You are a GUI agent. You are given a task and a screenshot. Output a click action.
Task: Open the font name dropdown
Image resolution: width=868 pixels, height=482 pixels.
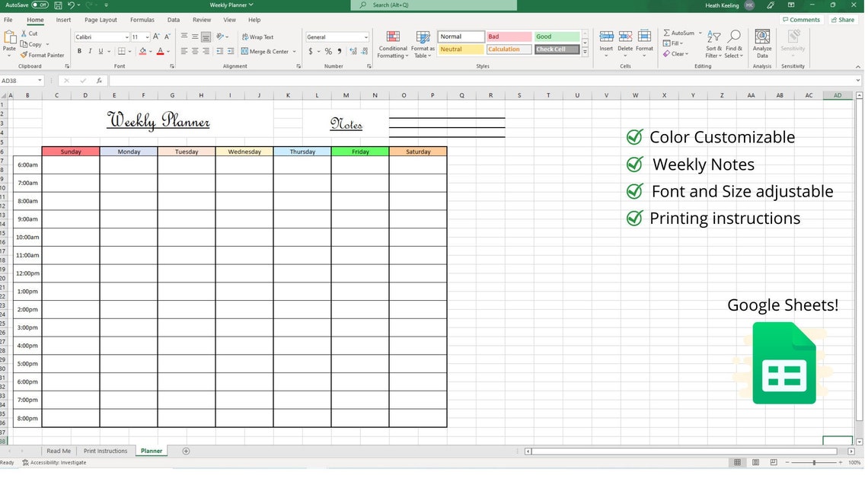pyautogui.click(x=126, y=37)
